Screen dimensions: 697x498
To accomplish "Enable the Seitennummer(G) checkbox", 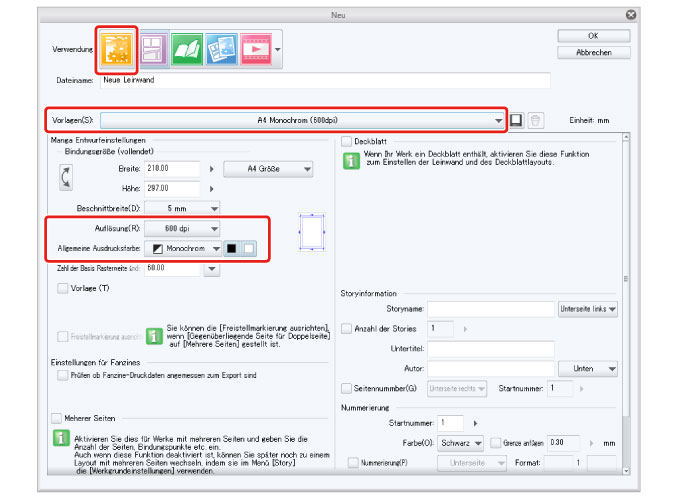I will tap(346, 388).
